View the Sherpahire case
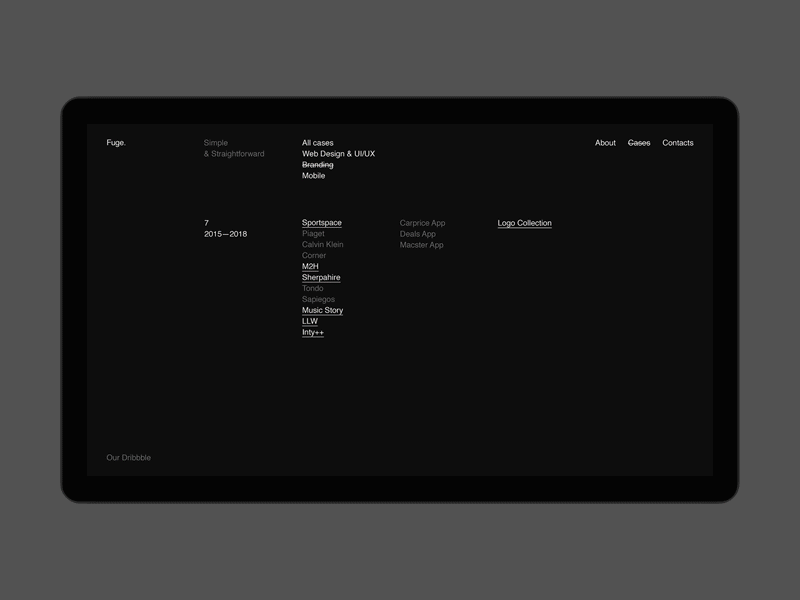This screenshot has height=600, width=800. tap(320, 276)
